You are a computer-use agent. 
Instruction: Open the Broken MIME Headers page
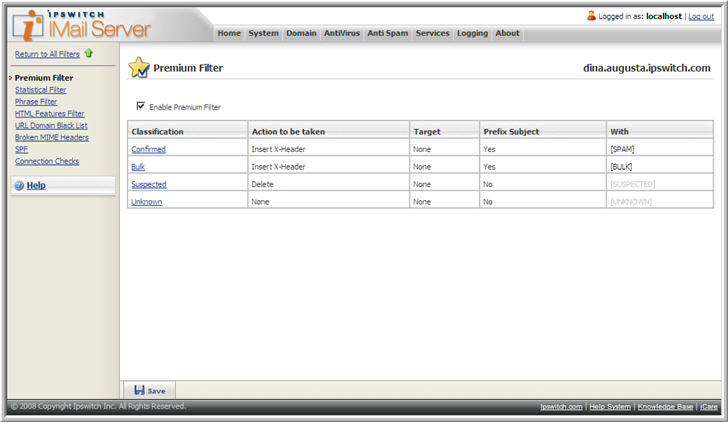pyautogui.click(x=52, y=137)
